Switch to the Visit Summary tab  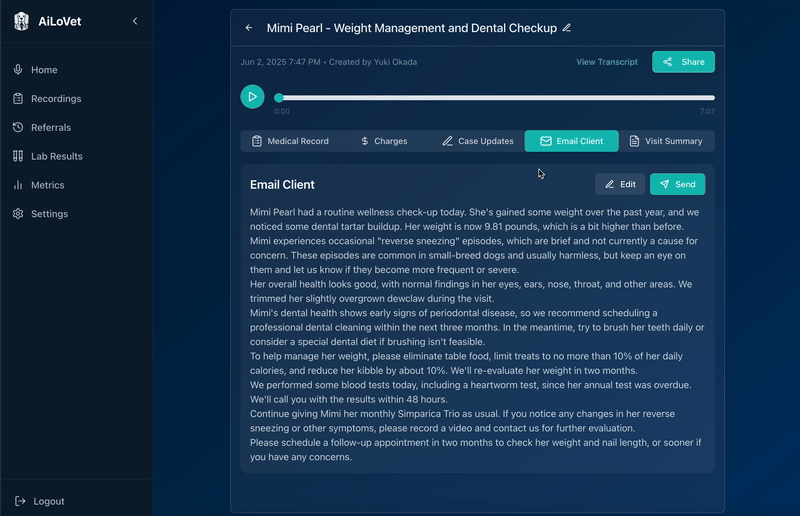pos(666,141)
